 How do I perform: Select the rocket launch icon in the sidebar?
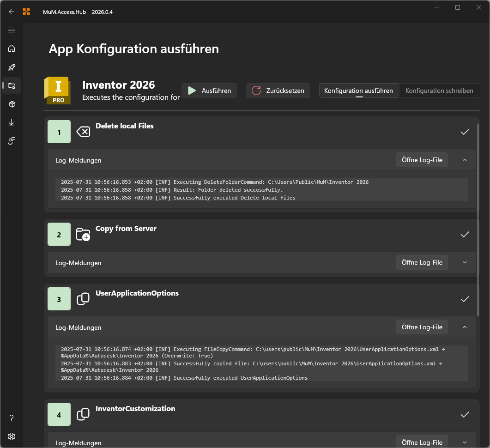tap(12, 67)
